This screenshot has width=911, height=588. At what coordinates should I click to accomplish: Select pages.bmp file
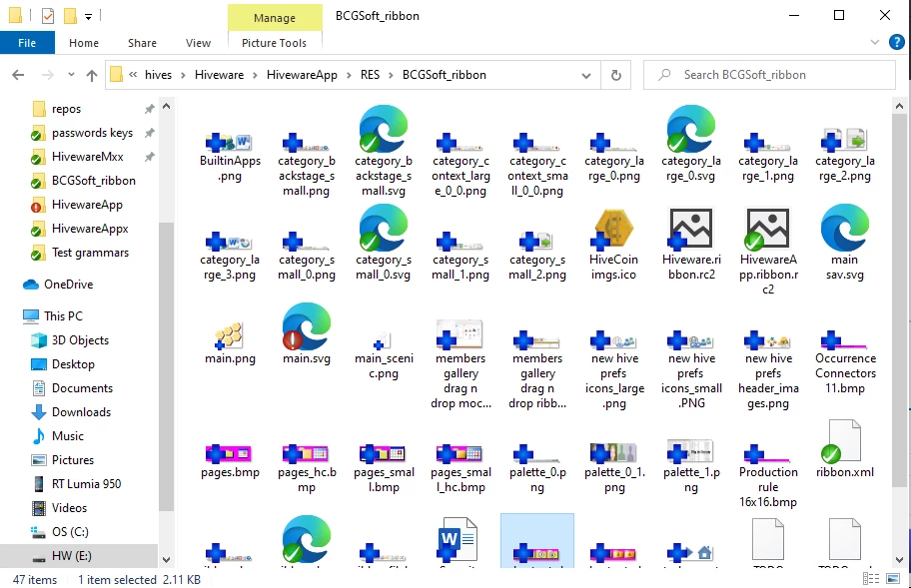coord(230,461)
